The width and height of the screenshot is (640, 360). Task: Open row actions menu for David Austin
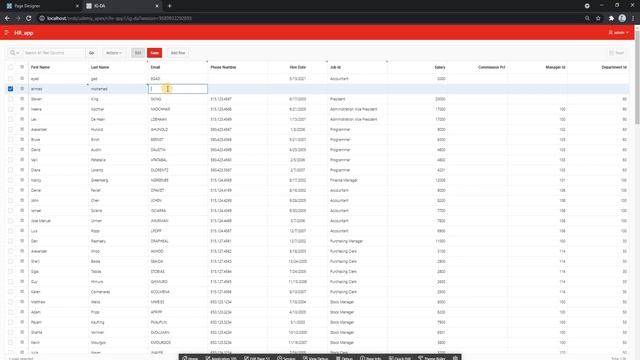(x=22, y=150)
